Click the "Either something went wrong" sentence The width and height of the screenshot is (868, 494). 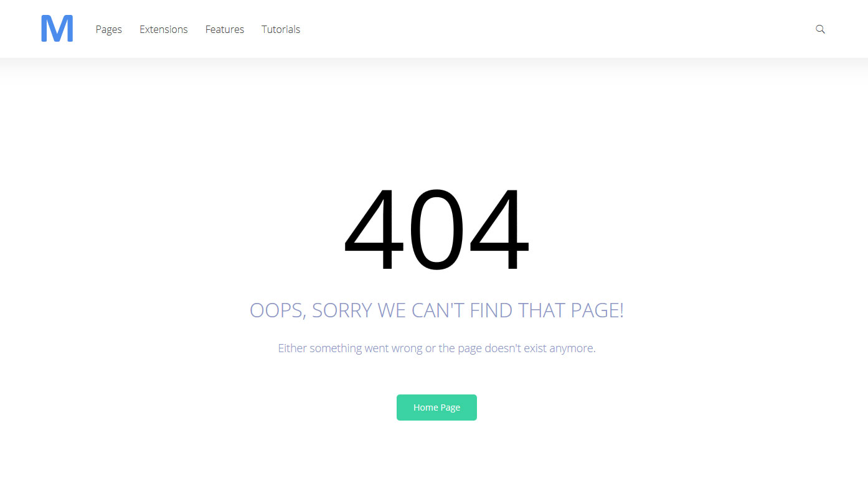pos(436,348)
